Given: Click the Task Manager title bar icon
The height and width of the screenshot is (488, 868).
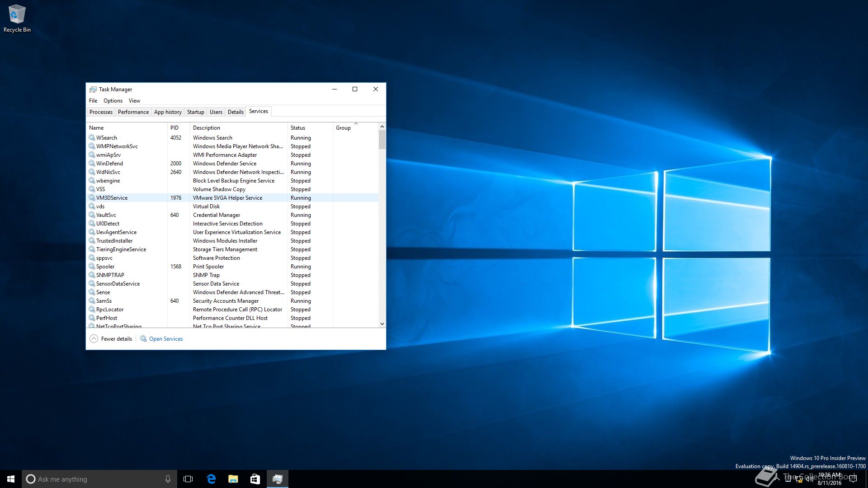Looking at the screenshot, I should click(x=93, y=89).
